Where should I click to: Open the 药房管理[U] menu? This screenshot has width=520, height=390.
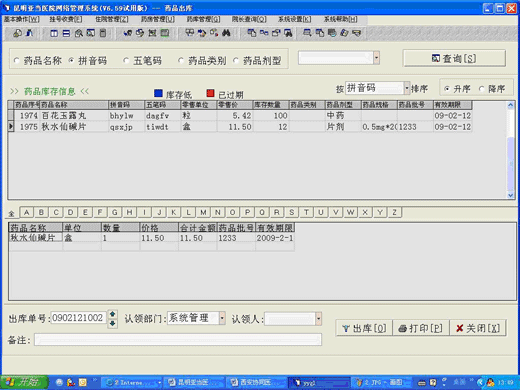click(x=158, y=19)
